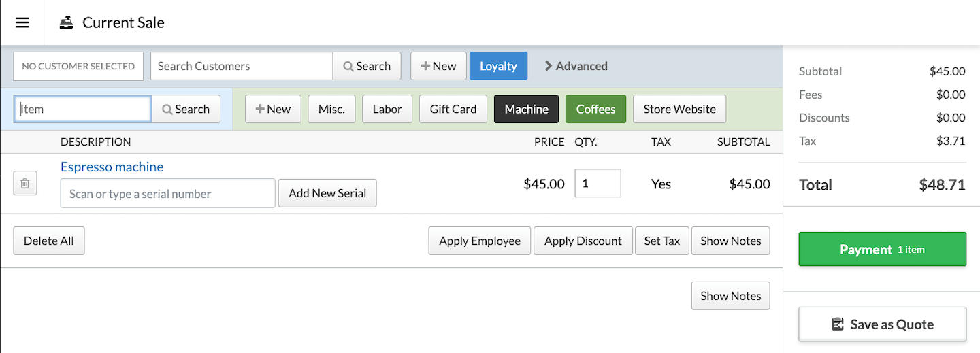
Task: Click the green Payment button
Action: [x=882, y=250]
